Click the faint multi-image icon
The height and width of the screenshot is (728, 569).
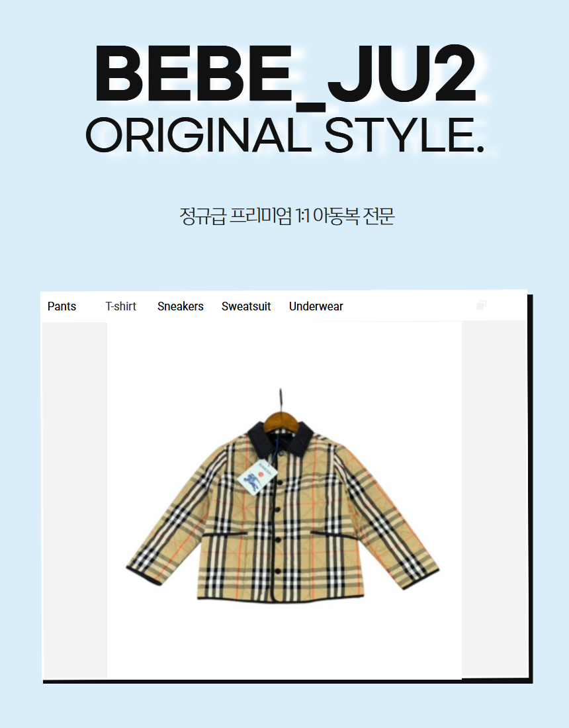point(481,305)
